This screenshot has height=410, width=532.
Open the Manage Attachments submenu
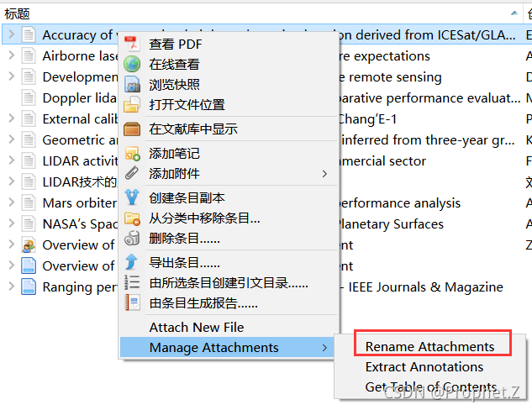click(x=229, y=347)
